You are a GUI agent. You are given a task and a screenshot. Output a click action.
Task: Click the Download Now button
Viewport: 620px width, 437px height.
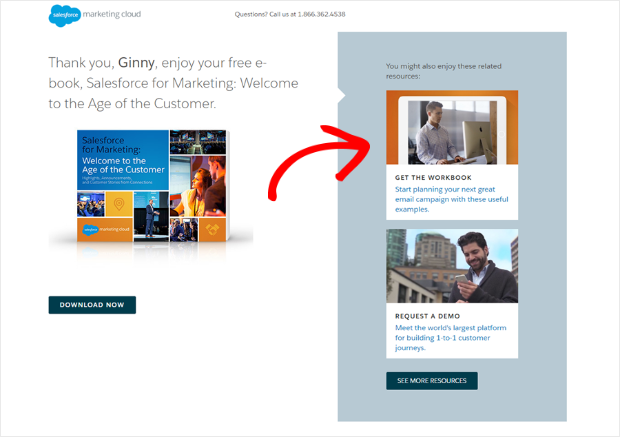pyautogui.click(x=92, y=305)
